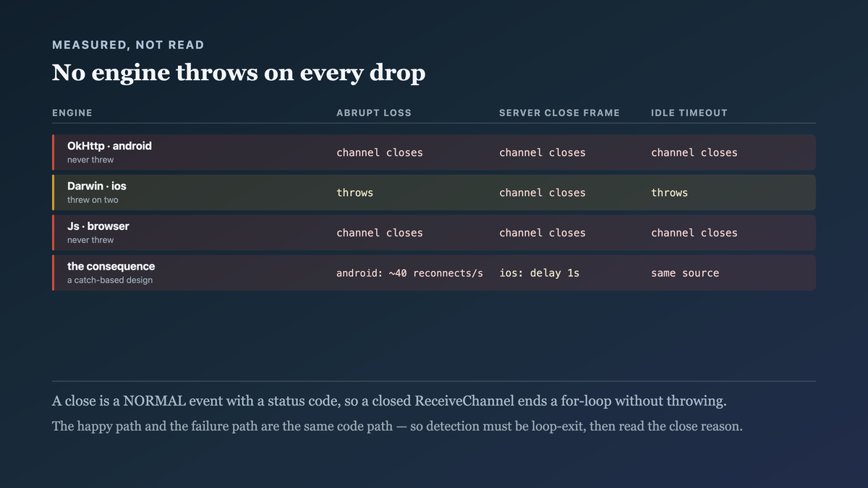Image resolution: width=868 pixels, height=488 pixels.
Task: Click the ABRUPT LOSS column header
Action: [x=374, y=113]
